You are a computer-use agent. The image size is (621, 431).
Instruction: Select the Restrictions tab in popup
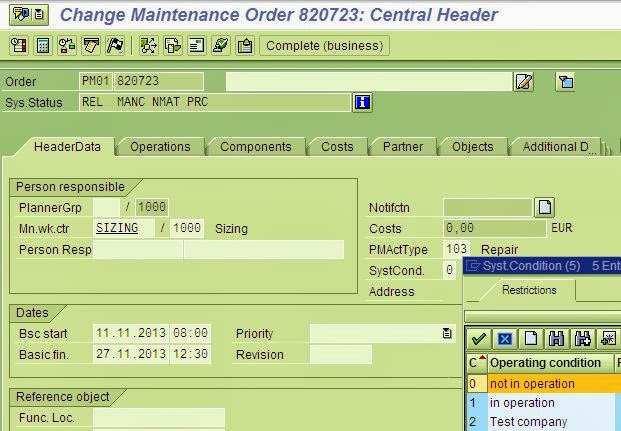[x=529, y=290]
